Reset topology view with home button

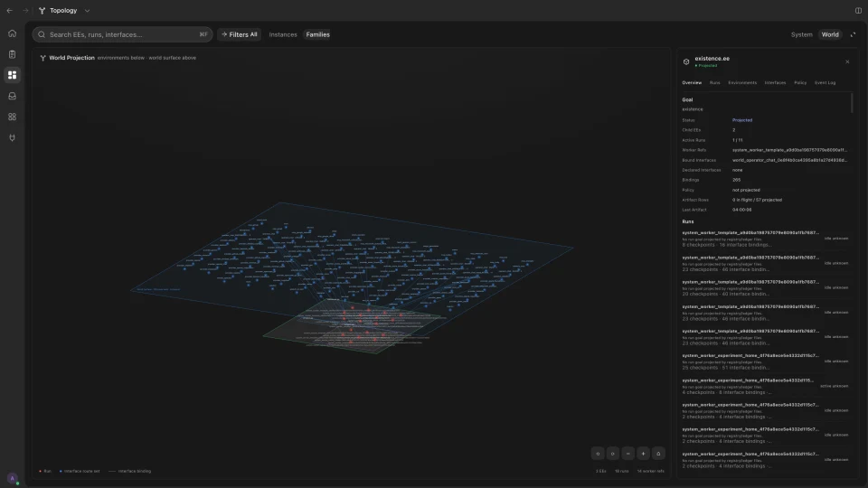point(658,454)
